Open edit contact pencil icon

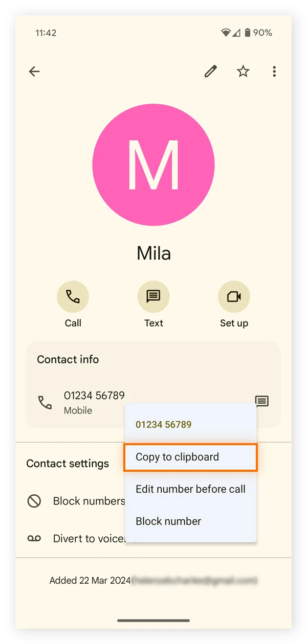click(210, 72)
